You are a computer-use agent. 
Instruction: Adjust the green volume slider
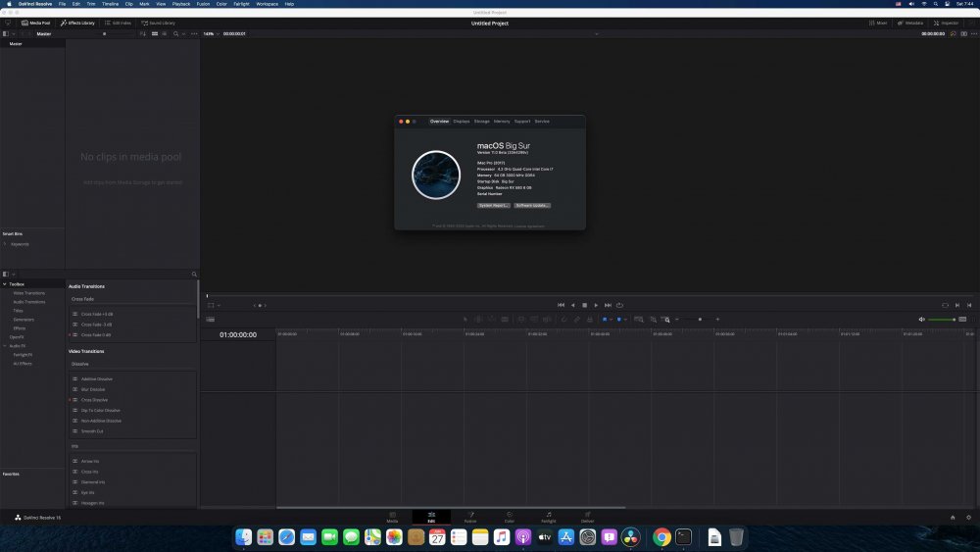coord(942,320)
